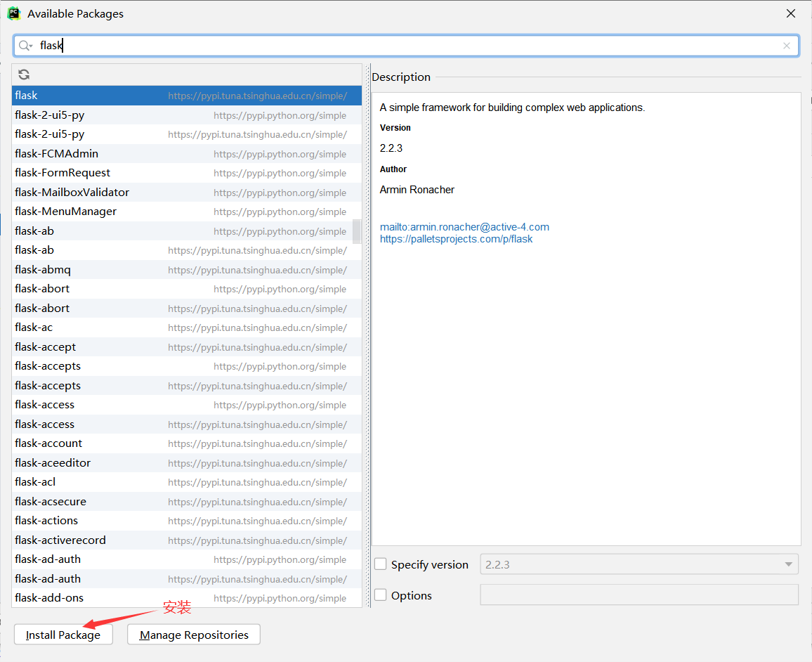Click the PyCharm logo icon in the title bar
Screen dimensions: 812x662
(14, 13)
